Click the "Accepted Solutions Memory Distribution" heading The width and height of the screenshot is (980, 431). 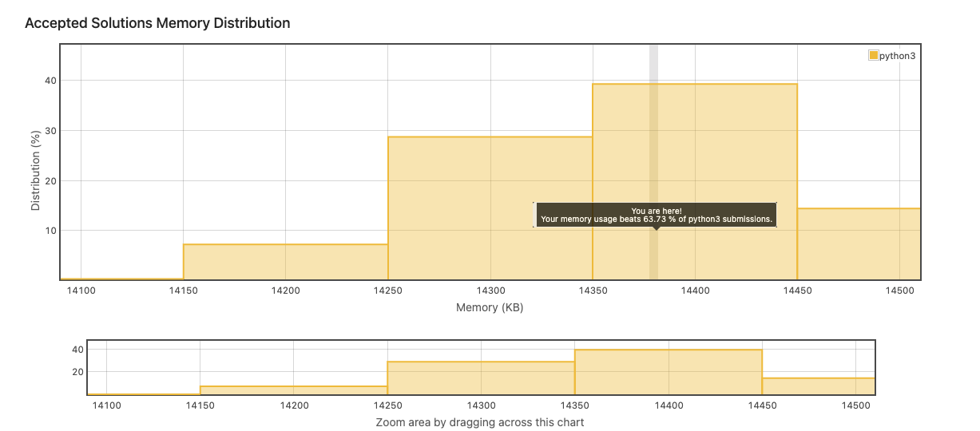[x=157, y=23]
